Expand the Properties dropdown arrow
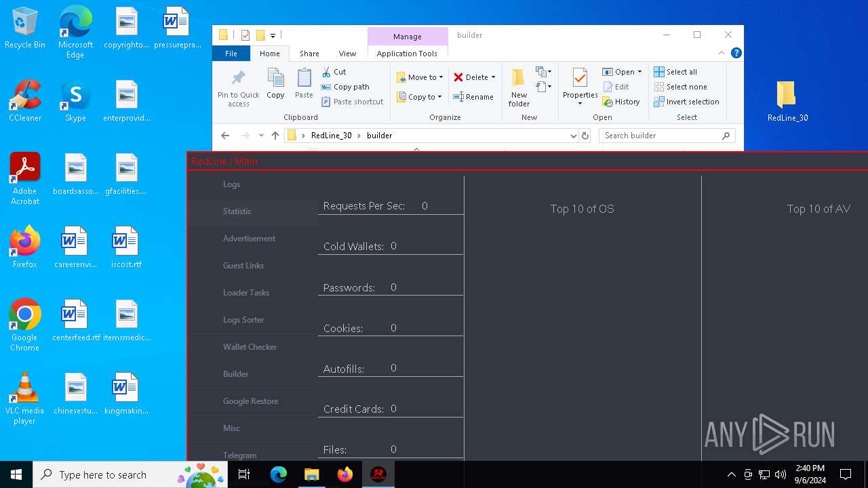Screen dimensions: 868x488 tap(580, 104)
